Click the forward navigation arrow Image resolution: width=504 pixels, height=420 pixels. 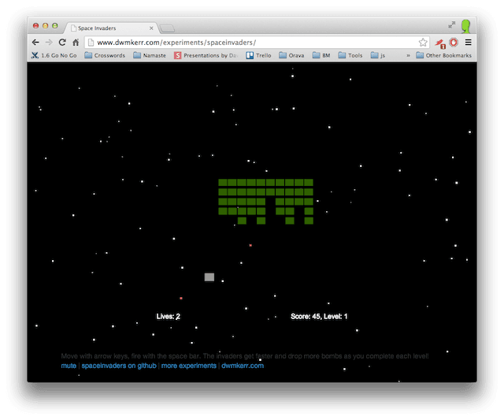pos(49,42)
